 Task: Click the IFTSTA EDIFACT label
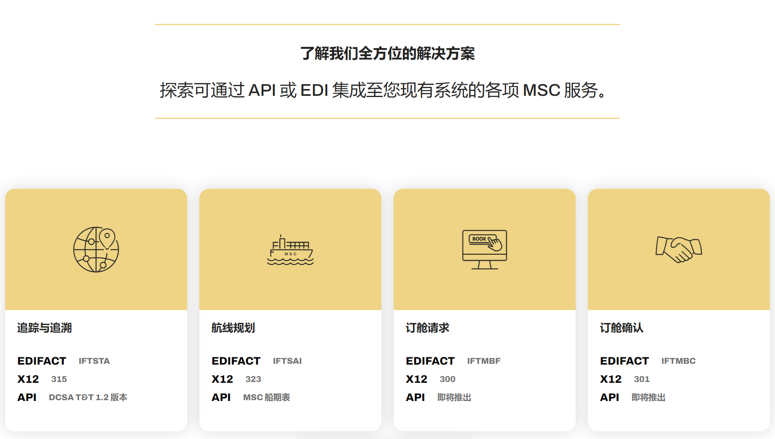point(94,361)
